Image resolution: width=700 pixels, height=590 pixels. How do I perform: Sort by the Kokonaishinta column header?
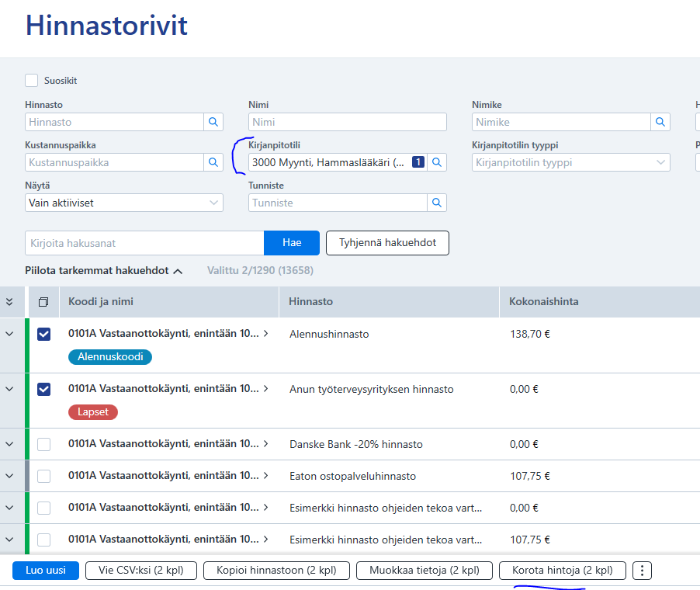click(x=544, y=302)
